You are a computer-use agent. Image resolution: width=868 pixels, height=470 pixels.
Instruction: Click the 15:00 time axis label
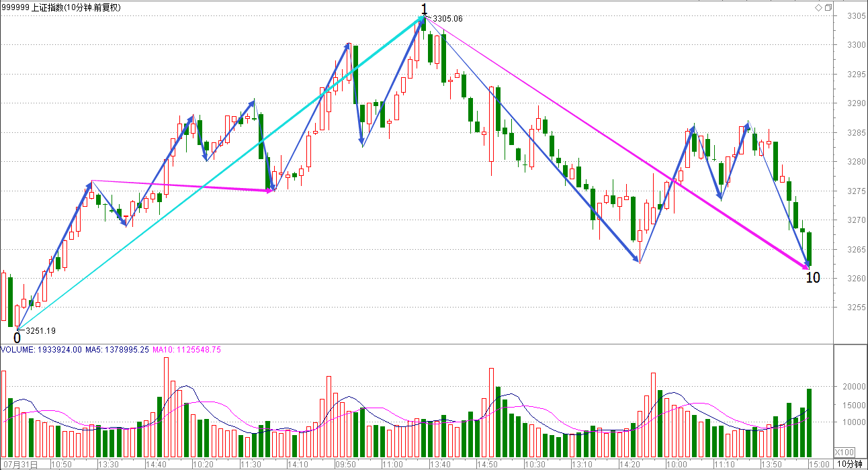click(819, 464)
